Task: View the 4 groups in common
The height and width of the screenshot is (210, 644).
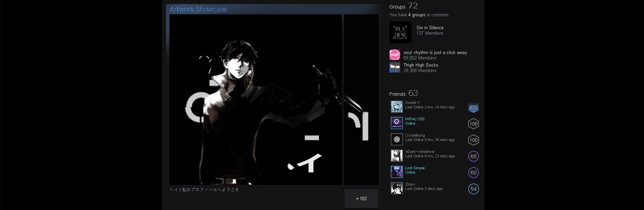Action: click(x=417, y=15)
